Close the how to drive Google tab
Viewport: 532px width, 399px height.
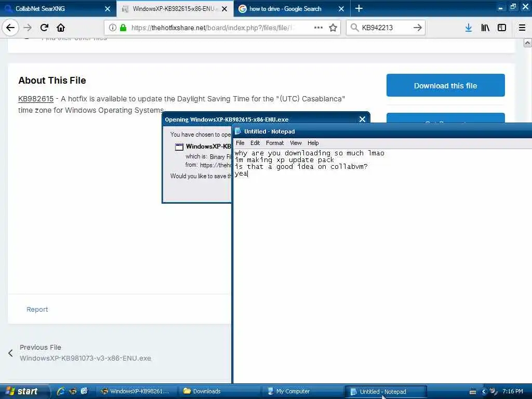(x=341, y=9)
